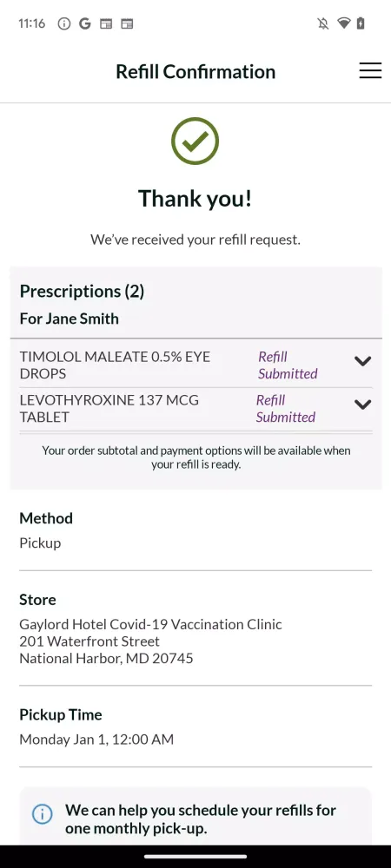Tap the green checkmark confirmation icon
391x868 pixels.
point(195,141)
